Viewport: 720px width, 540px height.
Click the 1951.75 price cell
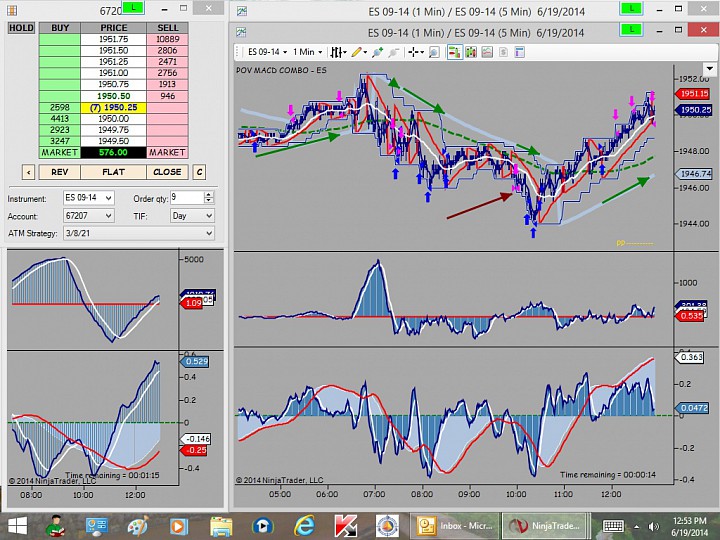click(113, 39)
